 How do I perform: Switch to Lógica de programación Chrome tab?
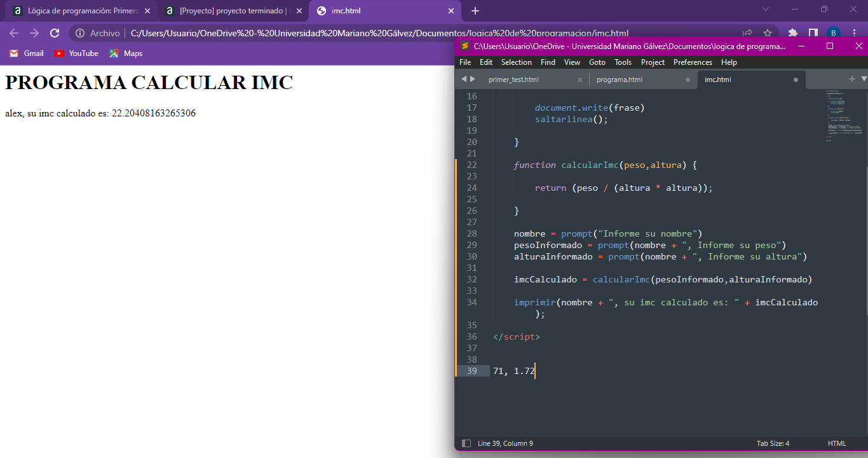pos(80,11)
